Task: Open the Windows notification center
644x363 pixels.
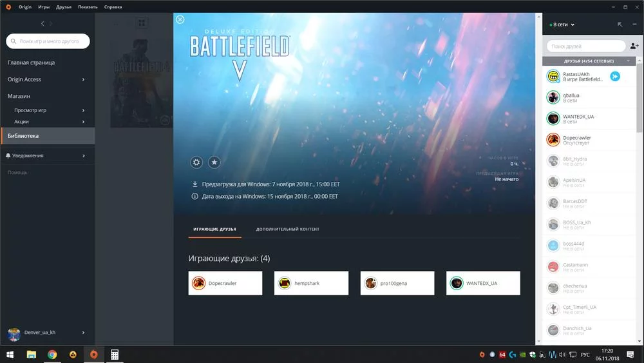Action: pyautogui.click(x=630, y=355)
